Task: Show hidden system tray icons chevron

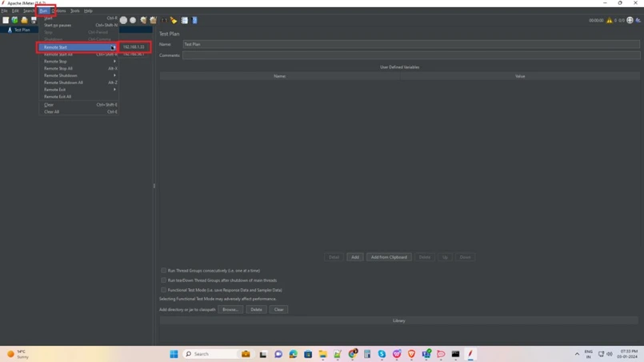Action: point(577,354)
